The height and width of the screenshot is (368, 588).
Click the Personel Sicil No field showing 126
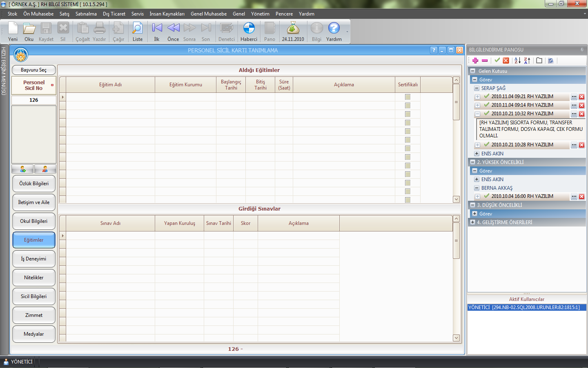34,100
